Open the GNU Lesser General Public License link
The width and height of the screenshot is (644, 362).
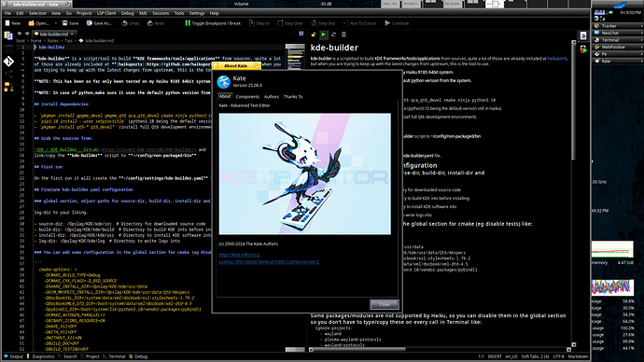[269, 261]
